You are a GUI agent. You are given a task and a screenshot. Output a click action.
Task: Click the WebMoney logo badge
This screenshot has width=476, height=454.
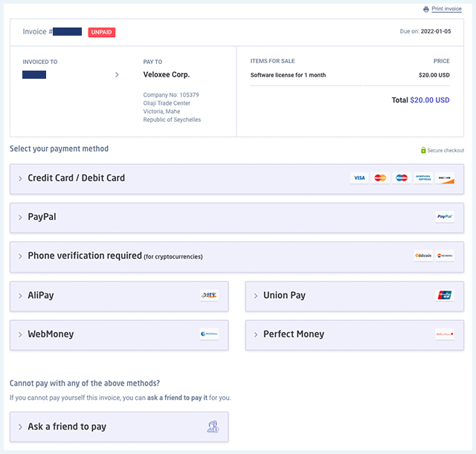[x=209, y=334]
